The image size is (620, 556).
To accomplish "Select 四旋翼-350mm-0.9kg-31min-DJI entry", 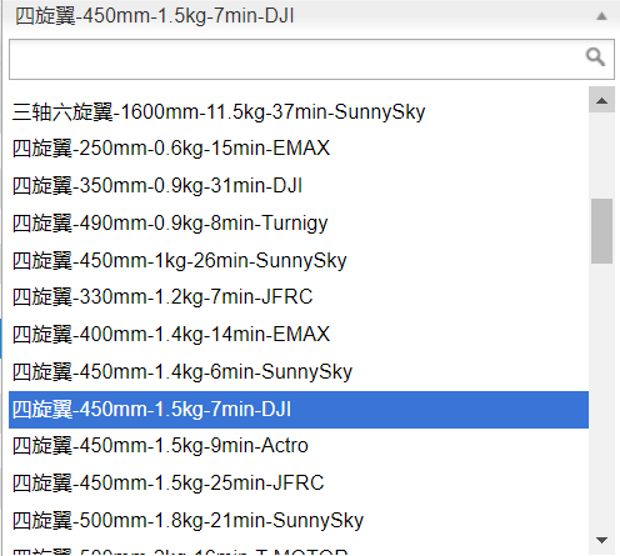I will click(299, 185).
